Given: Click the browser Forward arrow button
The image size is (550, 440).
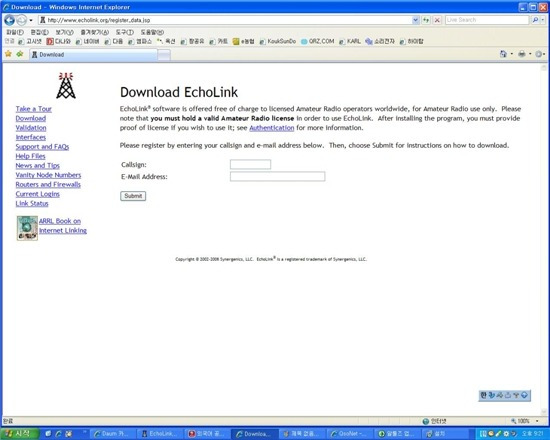Looking at the screenshot, I should [x=21, y=20].
